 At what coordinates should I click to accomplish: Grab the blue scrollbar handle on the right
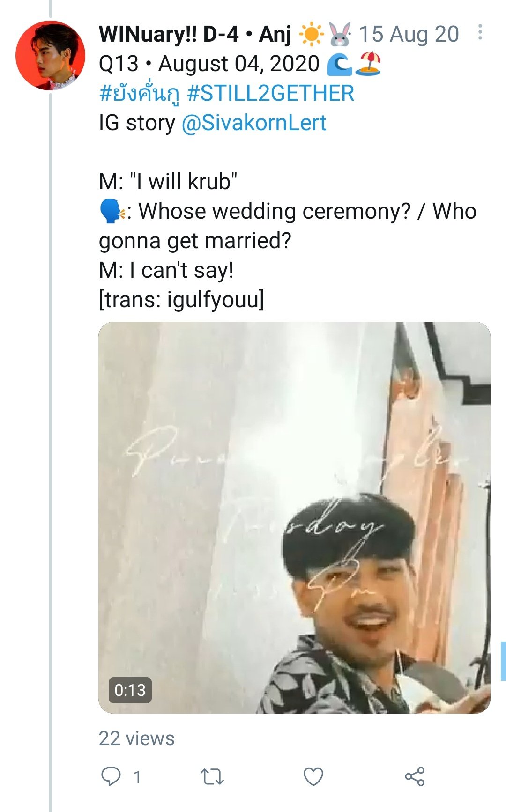tap(503, 661)
